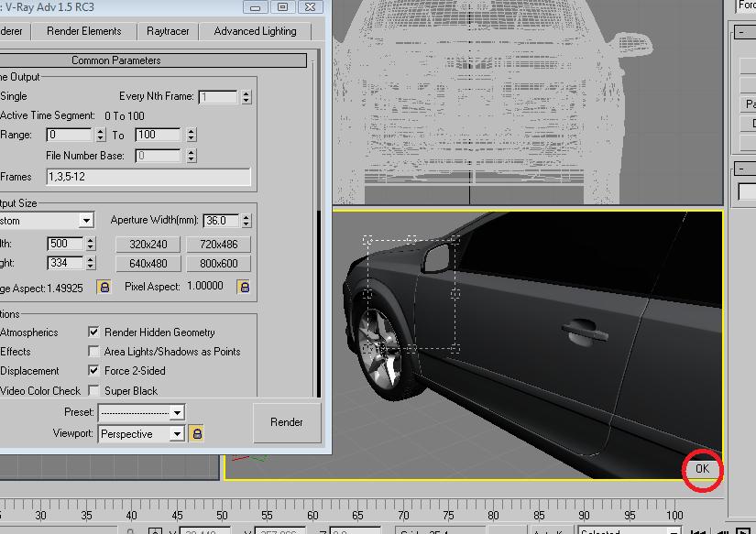Click the viewport lock icon beside Perspective

click(x=196, y=433)
